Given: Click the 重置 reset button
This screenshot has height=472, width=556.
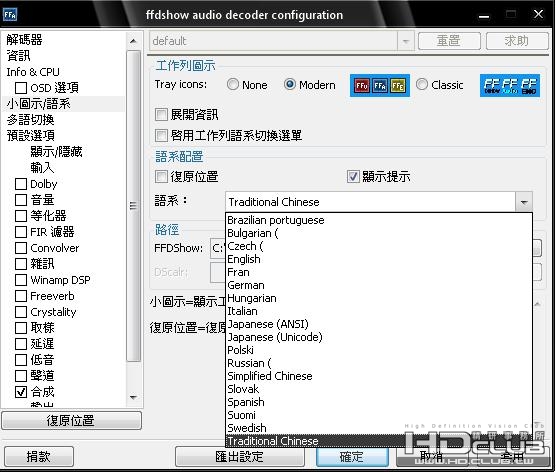Looking at the screenshot, I should 449,41.
